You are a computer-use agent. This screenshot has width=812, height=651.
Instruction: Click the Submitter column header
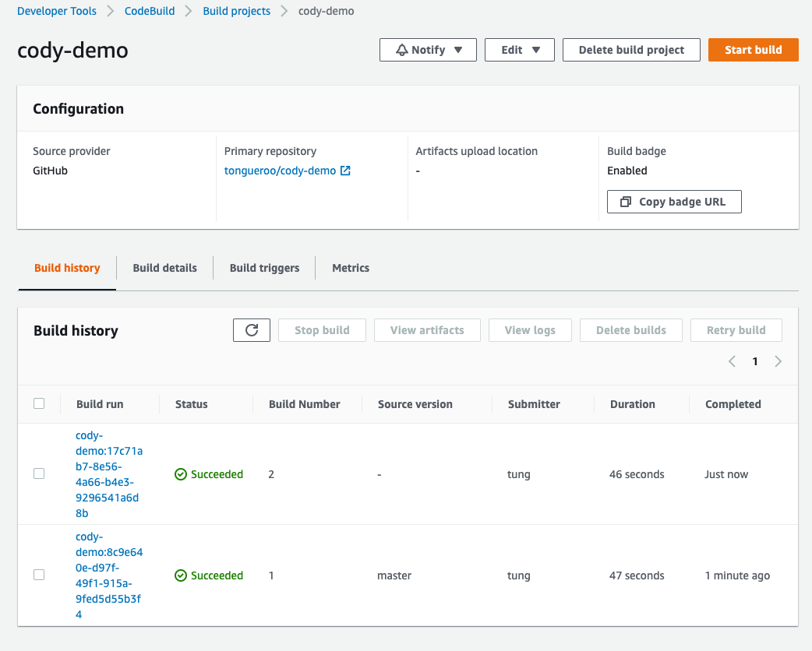[x=534, y=404]
